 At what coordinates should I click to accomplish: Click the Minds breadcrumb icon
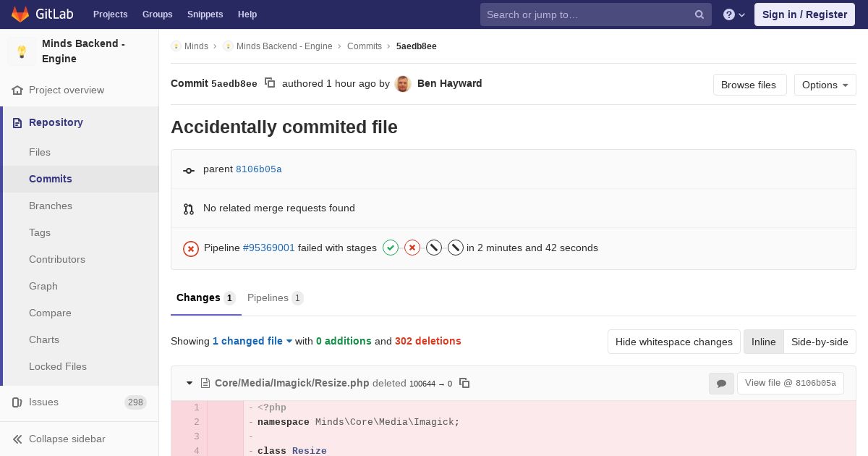point(176,46)
